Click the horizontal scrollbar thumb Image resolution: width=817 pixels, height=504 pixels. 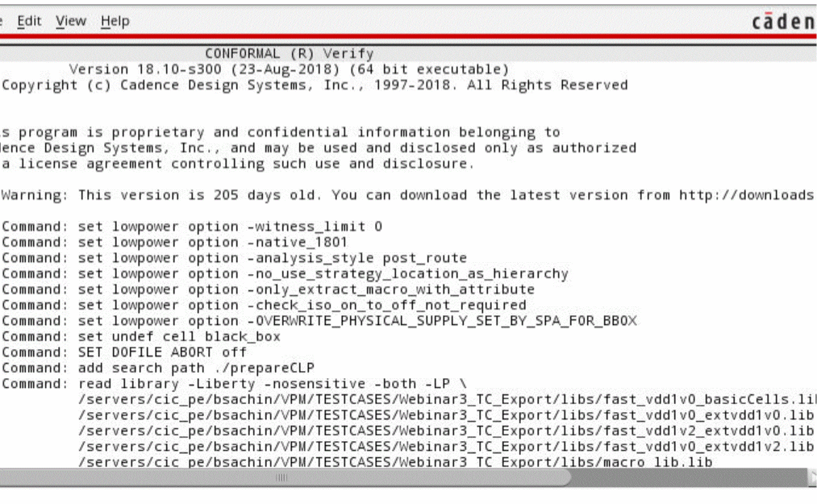click(285, 477)
